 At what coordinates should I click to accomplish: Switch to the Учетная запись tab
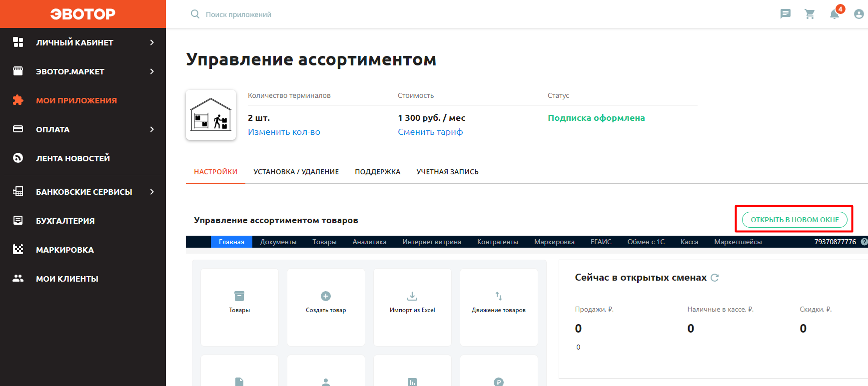447,172
